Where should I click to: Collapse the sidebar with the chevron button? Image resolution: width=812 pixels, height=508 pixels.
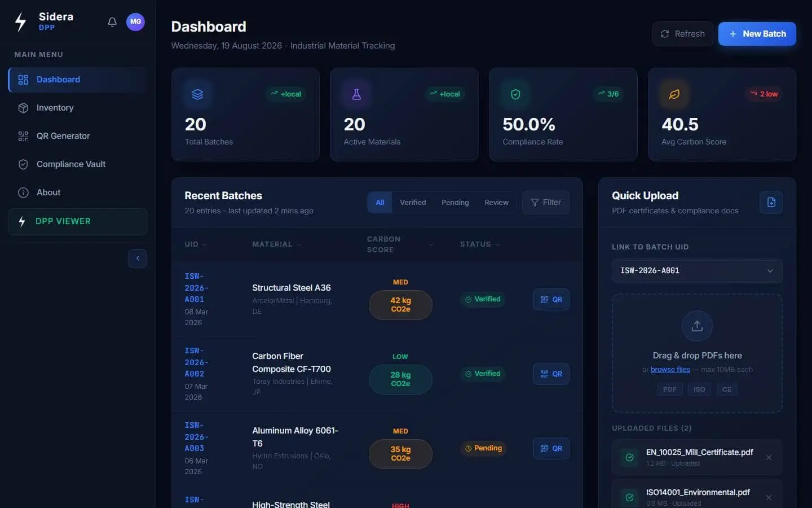[138, 259]
